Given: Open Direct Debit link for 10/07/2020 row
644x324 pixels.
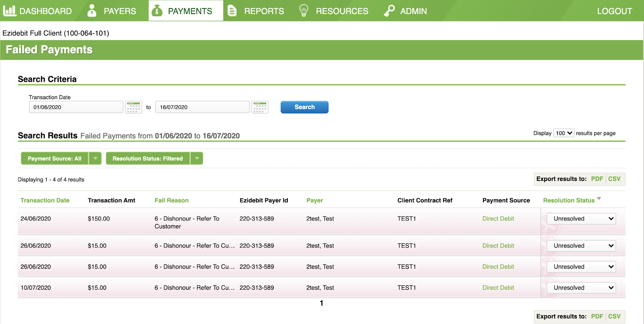Looking at the screenshot, I should pos(498,288).
